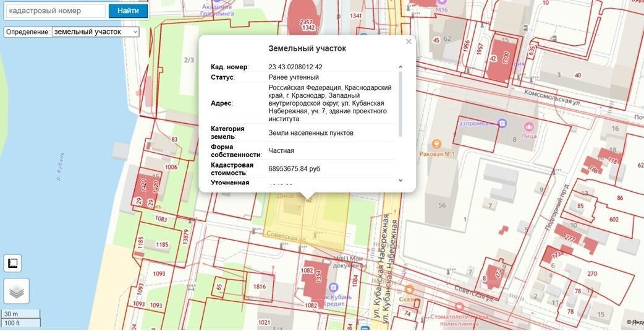Click parcel number 1956 on map
644x331 pixels.
tap(466, 46)
